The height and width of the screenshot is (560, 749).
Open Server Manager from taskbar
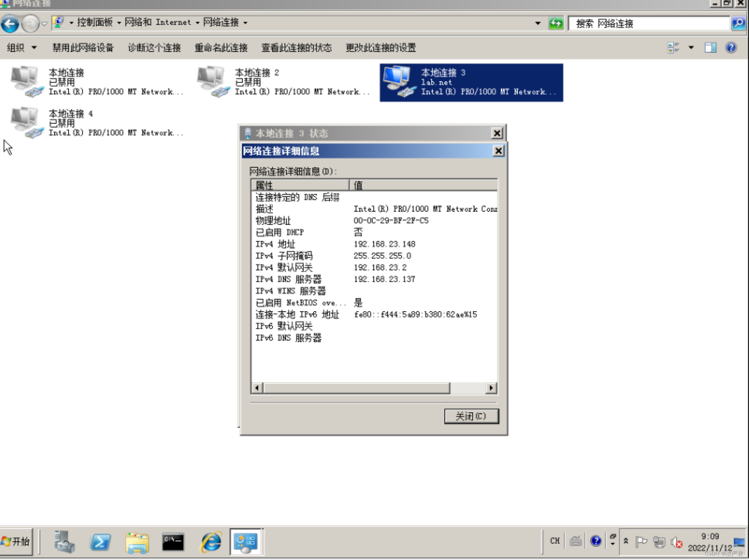[64, 541]
